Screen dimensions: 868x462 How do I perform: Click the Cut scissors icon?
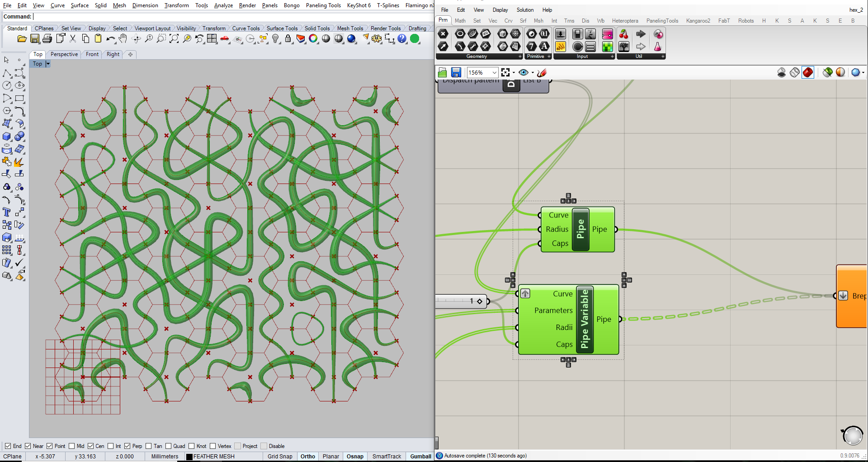[73, 39]
